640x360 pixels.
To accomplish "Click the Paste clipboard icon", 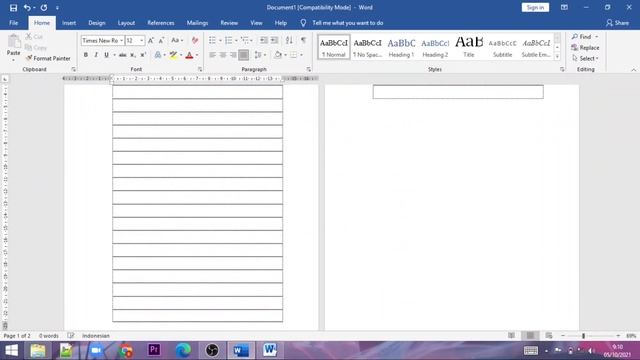I will click(13, 41).
